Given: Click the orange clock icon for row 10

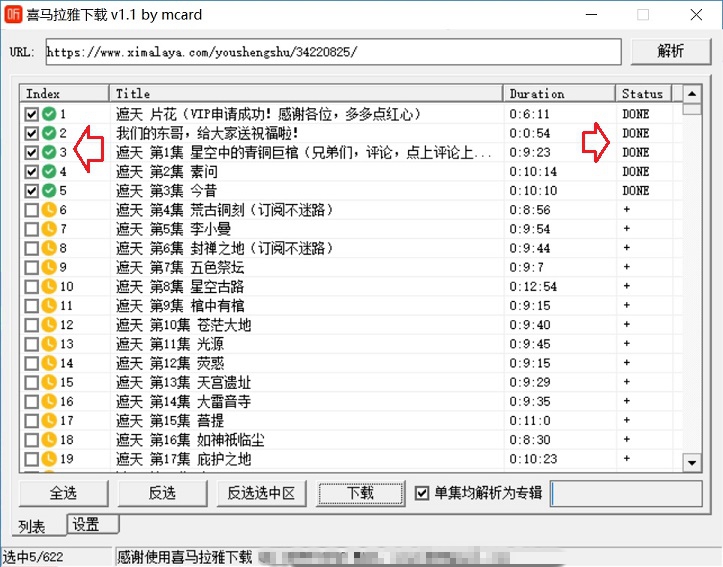Looking at the screenshot, I should [49, 287].
